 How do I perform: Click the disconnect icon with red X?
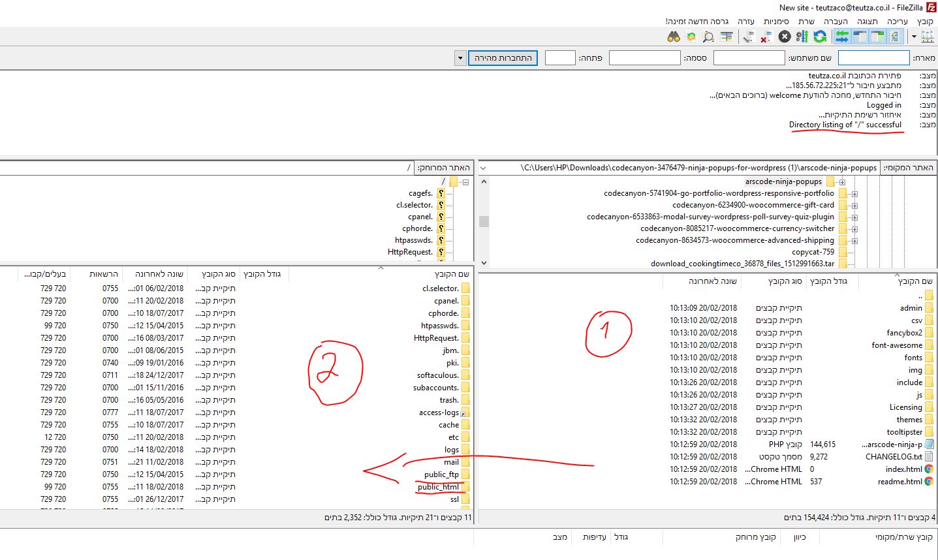[766, 37]
